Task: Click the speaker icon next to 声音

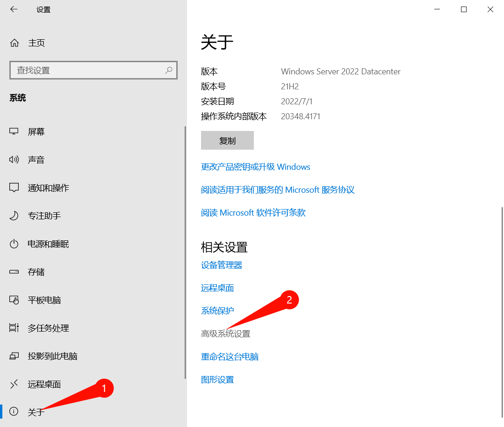Action: click(14, 159)
